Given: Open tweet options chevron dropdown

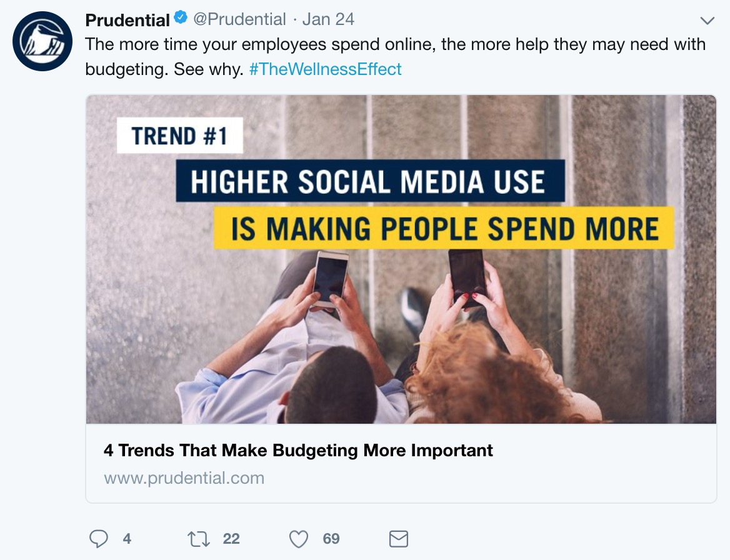Looking at the screenshot, I should coord(707,21).
